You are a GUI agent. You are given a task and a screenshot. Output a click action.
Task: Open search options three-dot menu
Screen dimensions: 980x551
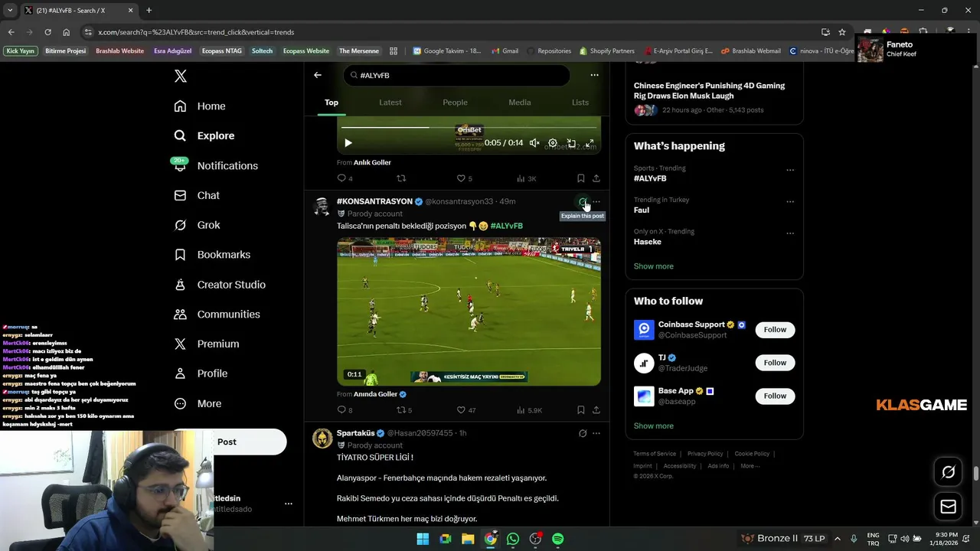click(594, 75)
